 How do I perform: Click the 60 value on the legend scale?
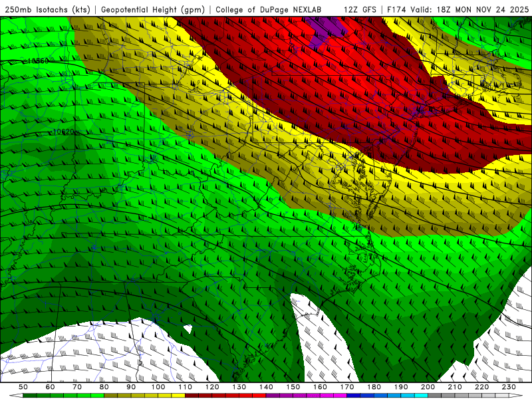(50, 387)
